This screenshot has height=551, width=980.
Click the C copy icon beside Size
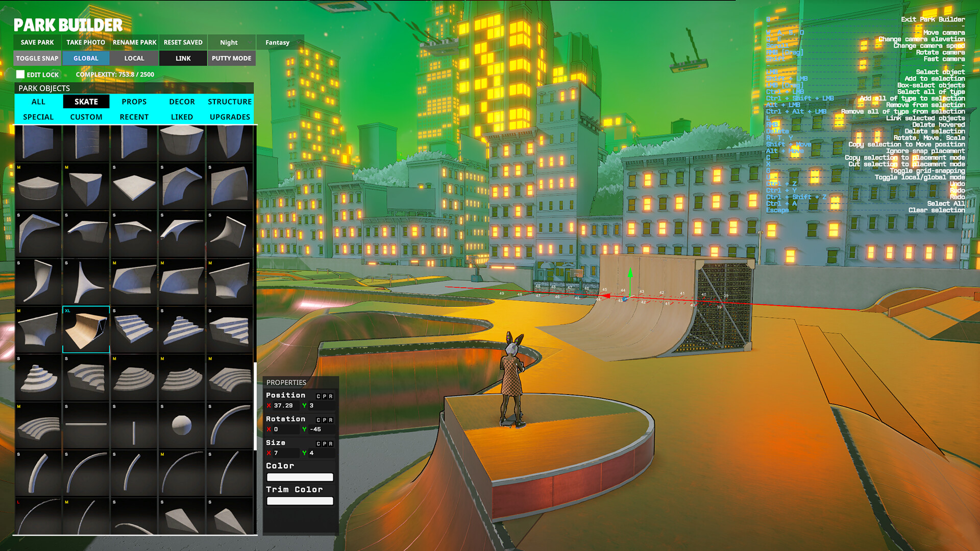(x=318, y=444)
